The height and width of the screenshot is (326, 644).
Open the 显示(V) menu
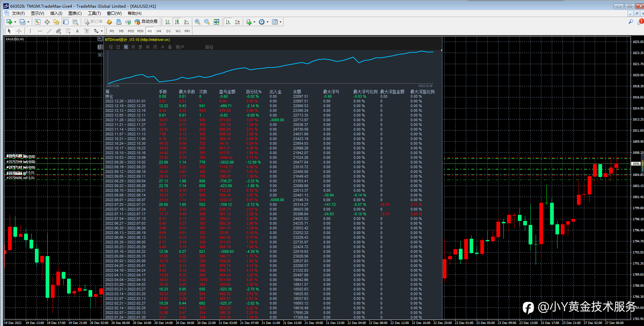pos(38,13)
